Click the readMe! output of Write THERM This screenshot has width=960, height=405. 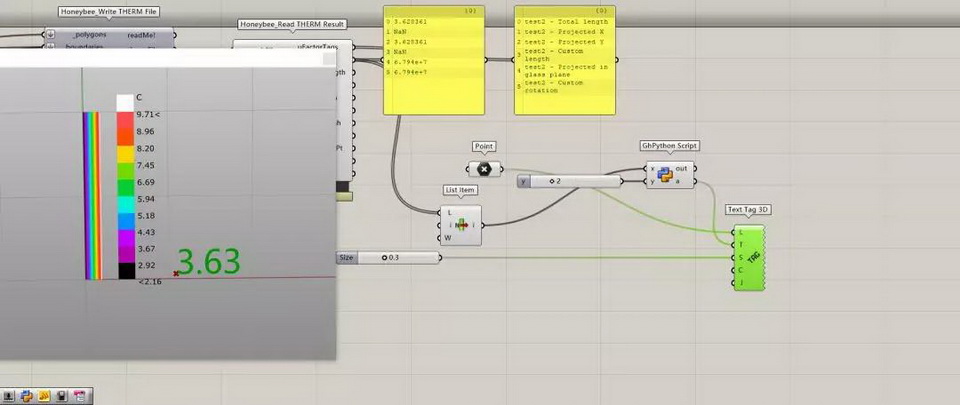point(140,34)
